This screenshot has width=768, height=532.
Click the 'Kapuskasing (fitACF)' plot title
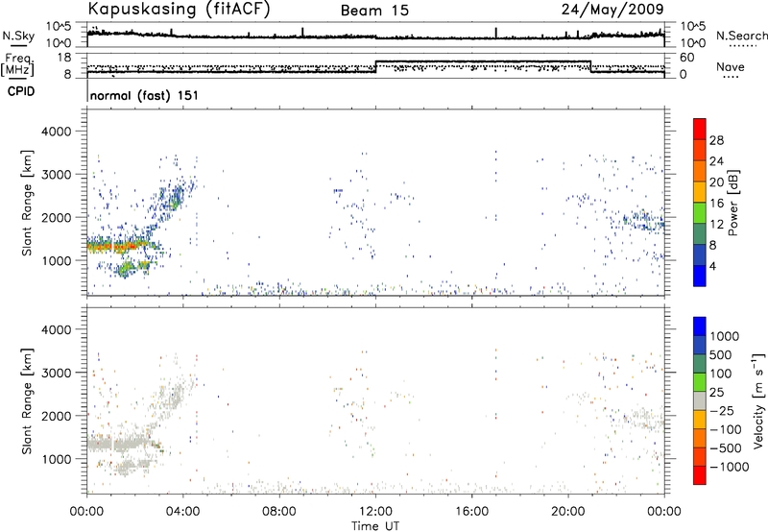coord(179,9)
